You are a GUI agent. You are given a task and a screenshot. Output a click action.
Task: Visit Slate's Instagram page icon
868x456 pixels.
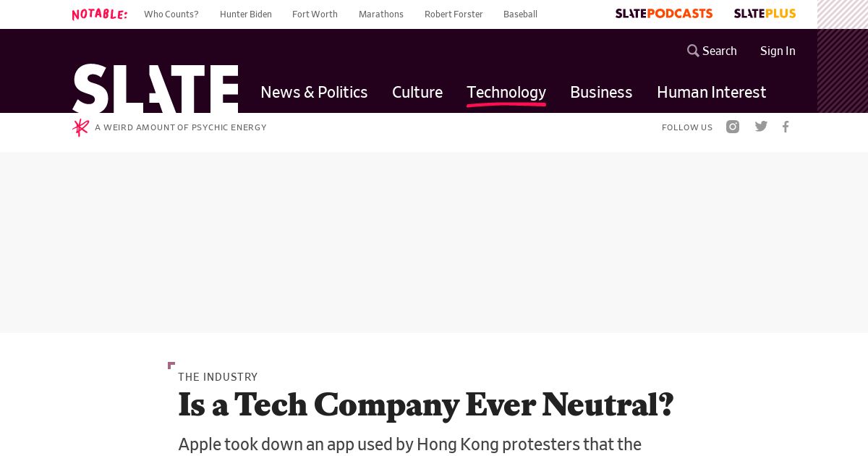[x=733, y=127]
